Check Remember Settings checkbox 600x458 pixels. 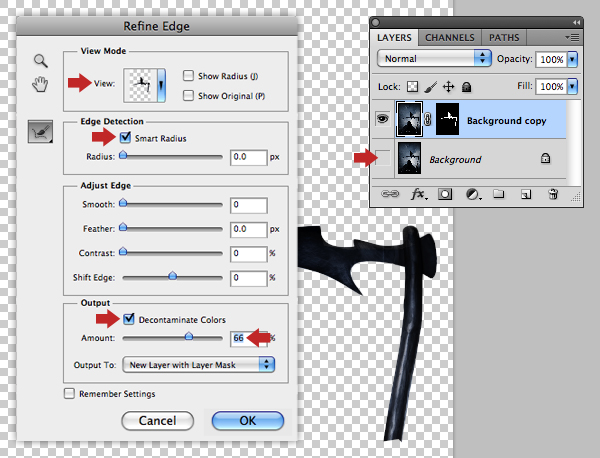tap(69, 393)
